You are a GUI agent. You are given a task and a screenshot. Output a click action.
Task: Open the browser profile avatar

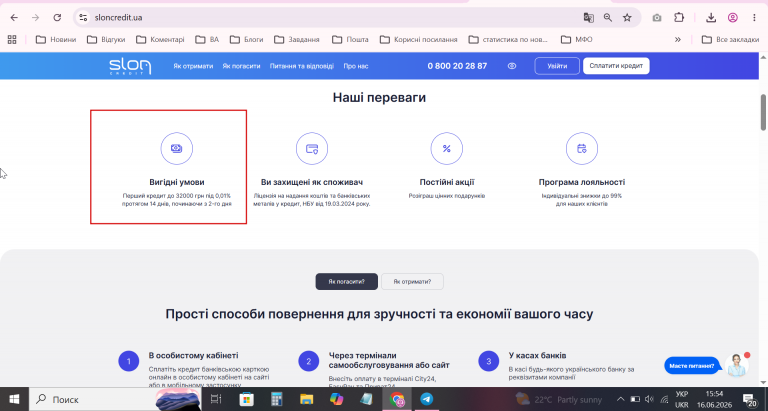pyautogui.click(x=733, y=18)
